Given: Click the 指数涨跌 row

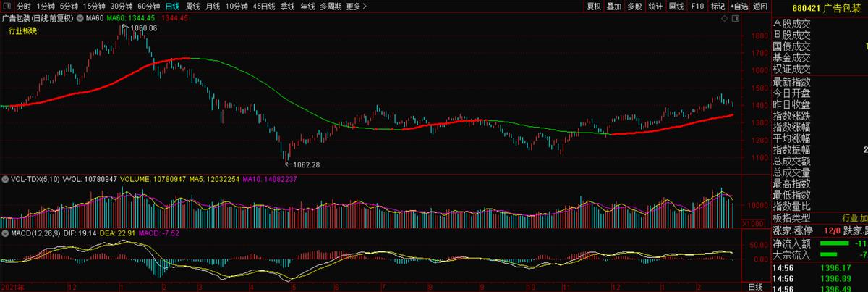Looking at the screenshot, I should (819, 116).
